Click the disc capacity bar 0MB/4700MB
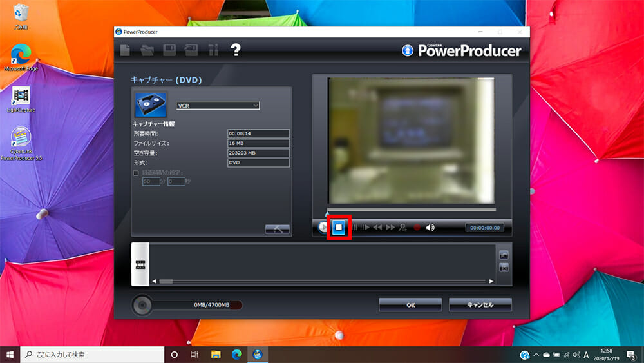Image resolution: width=644 pixels, height=363 pixels. coord(197,305)
